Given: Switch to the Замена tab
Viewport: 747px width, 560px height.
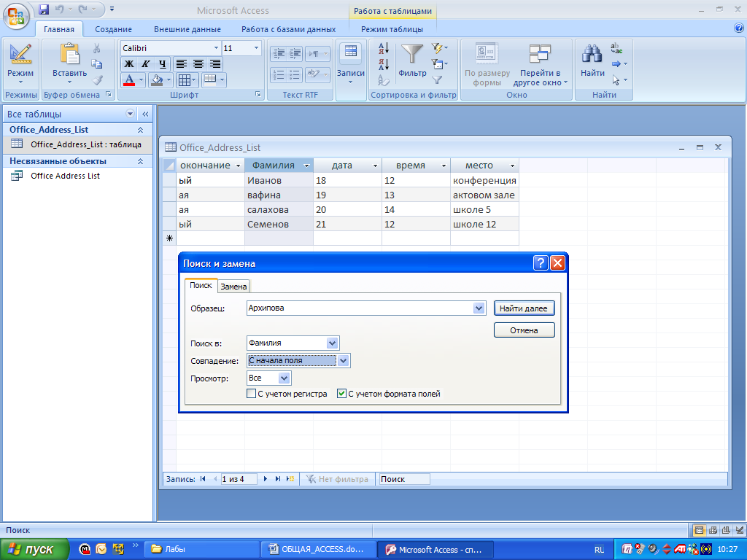Looking at the screenshot, I should pyautogui.click(x=233, y=286).
